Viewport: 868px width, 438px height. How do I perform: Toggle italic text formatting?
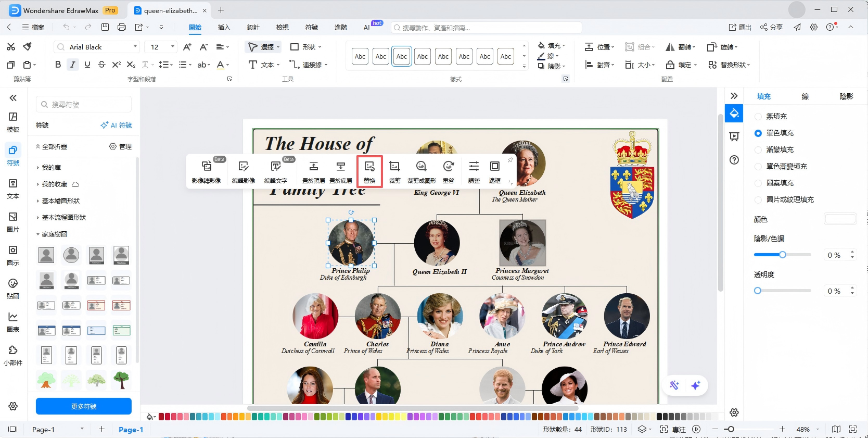(72, 65)
